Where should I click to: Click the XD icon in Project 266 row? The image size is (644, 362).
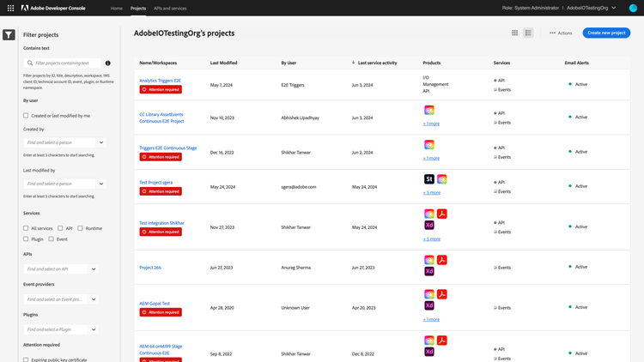click(429, 271)
